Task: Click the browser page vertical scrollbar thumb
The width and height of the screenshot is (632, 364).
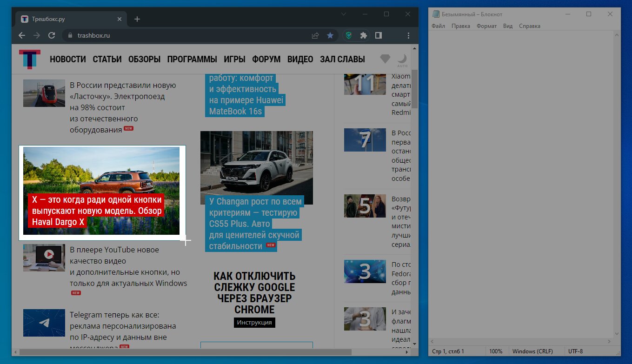Action: (414, 88)
